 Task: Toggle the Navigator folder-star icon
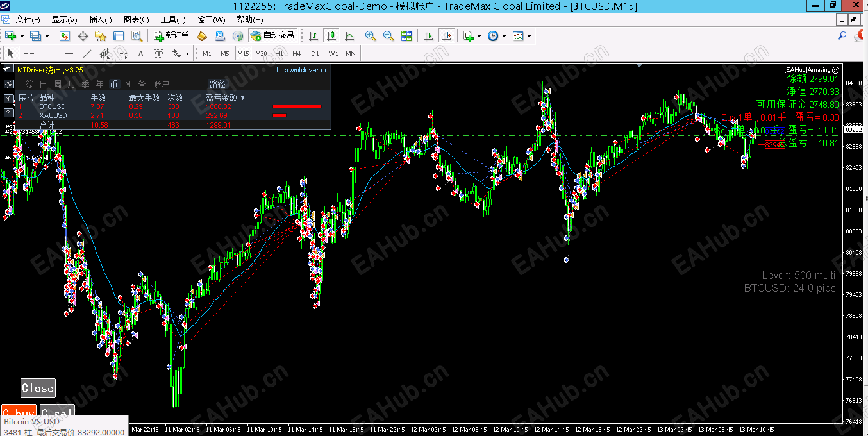point(101,36)
